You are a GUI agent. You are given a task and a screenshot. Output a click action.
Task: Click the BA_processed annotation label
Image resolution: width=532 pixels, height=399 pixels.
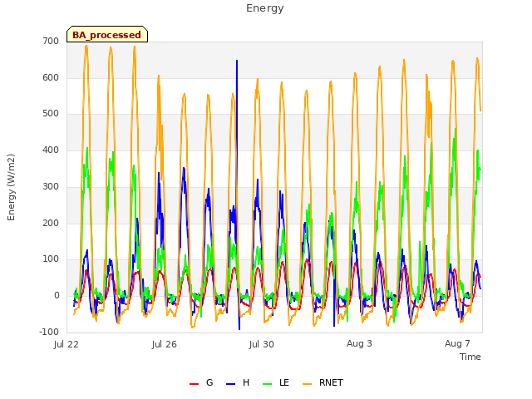[107, 35]
